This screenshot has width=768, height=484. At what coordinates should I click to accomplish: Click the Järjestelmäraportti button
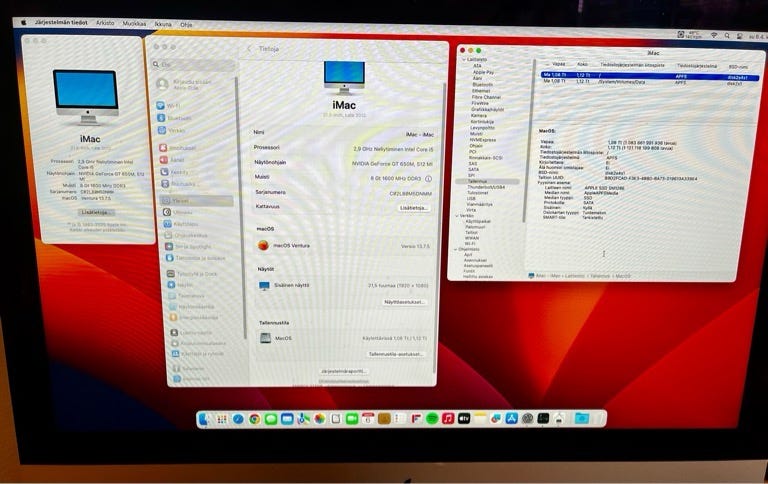tap(343, 371)
